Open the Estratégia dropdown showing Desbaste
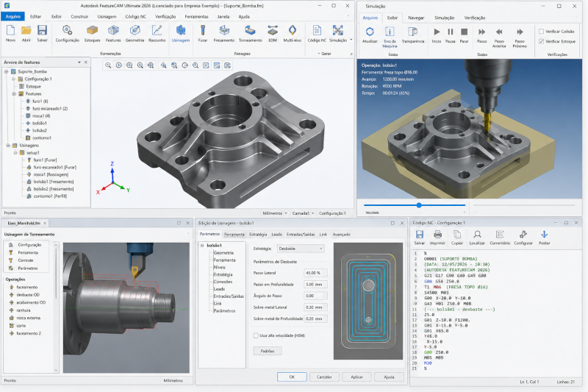 pyautogui.click(x=301, y=249)
